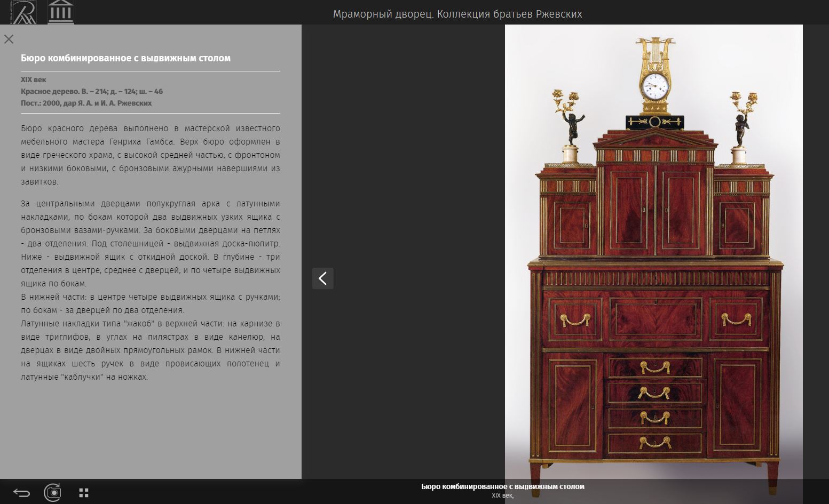This screenshot has width=829, height=504.
Task: Go back using the return arrow icon
Action: [21, 492]
